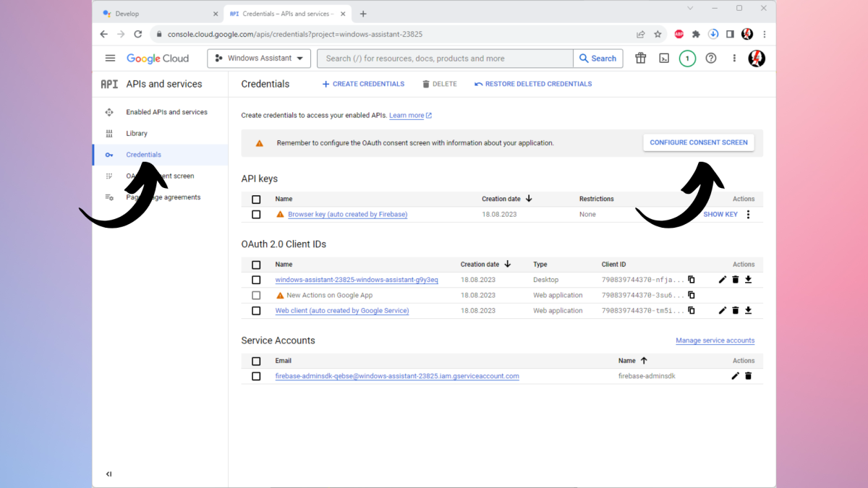The height and width of the screenshot is (488, 868).
Task: Click CREATE CREDENTIALS button
Action: (363, 84)
